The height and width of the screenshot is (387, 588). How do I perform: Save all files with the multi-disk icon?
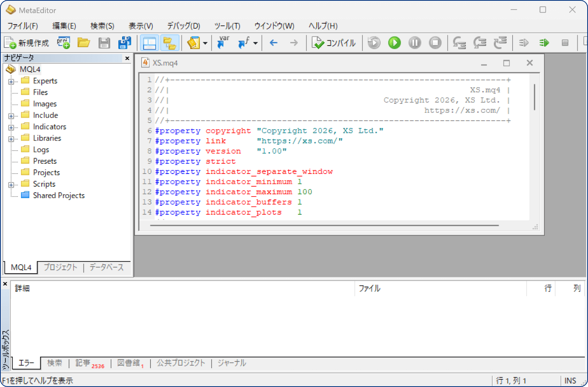click(x=124, y=43)
